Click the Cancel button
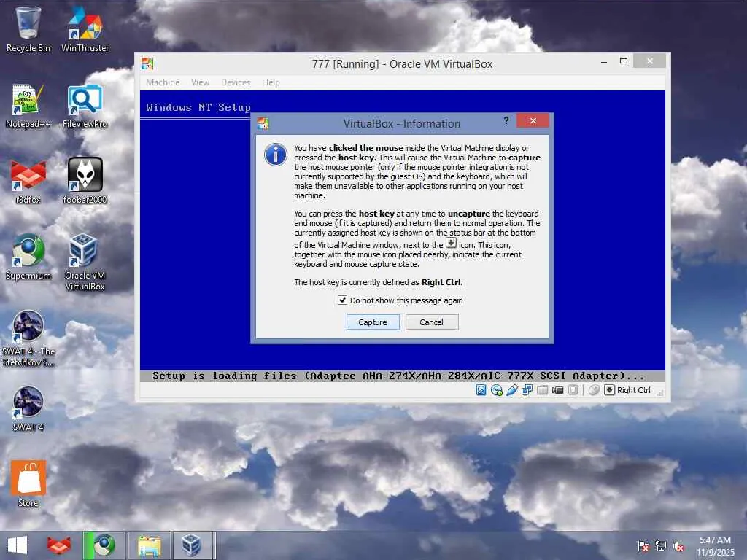 pos(432,322)
